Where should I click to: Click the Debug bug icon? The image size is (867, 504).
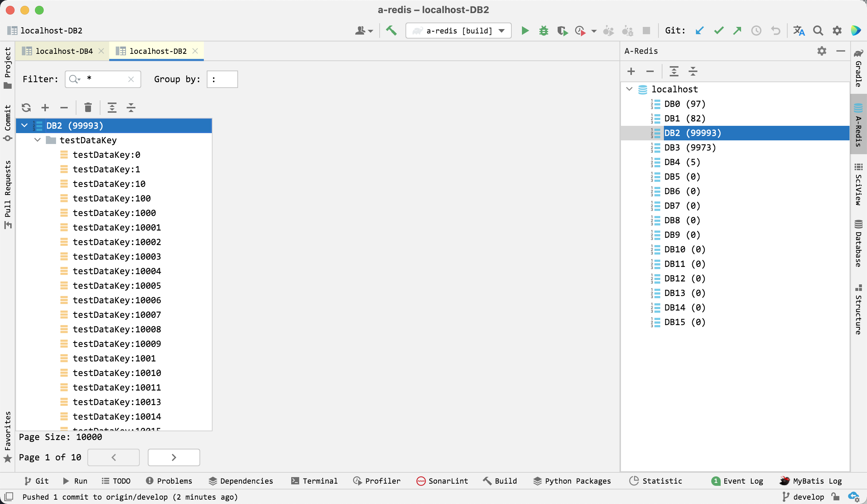click(543, 31)
